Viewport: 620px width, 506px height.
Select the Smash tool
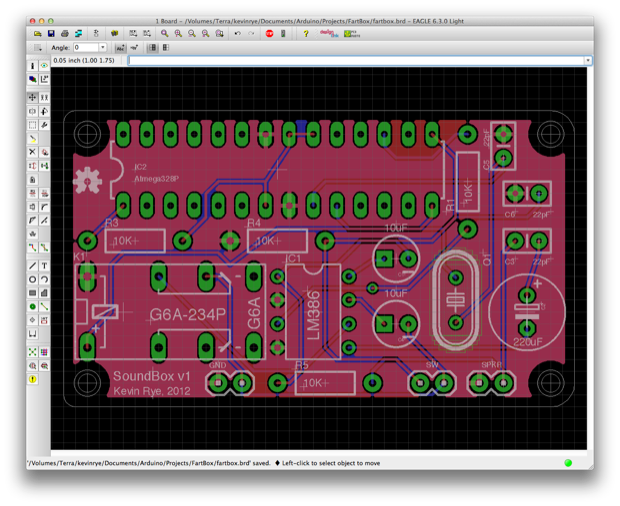pos(32,207)
